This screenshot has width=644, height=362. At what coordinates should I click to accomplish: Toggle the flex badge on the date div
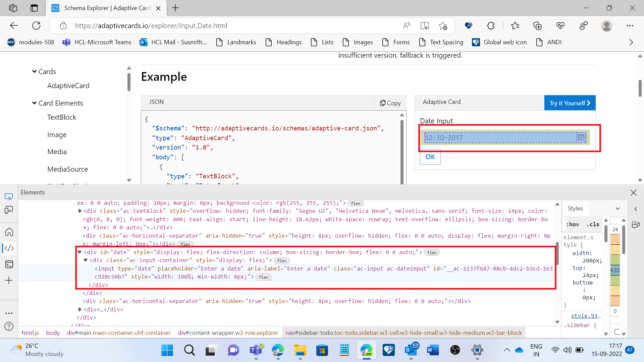(x=432, y=252)
